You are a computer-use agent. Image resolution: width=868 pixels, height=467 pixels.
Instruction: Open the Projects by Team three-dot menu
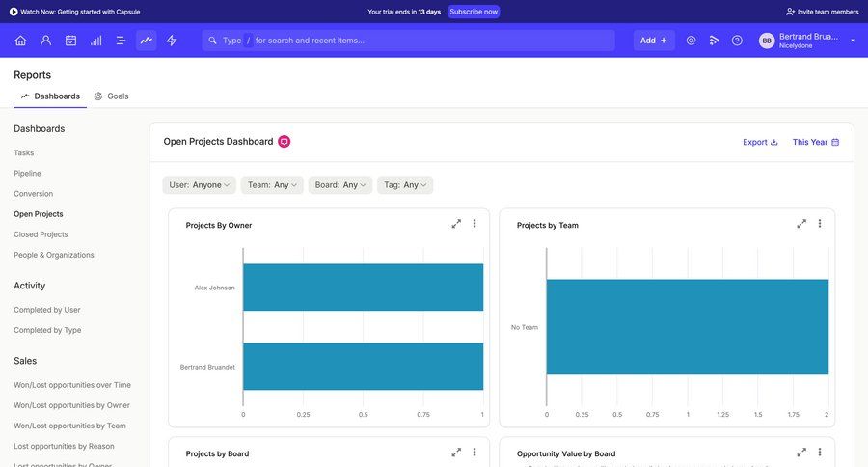coord(820,224)
